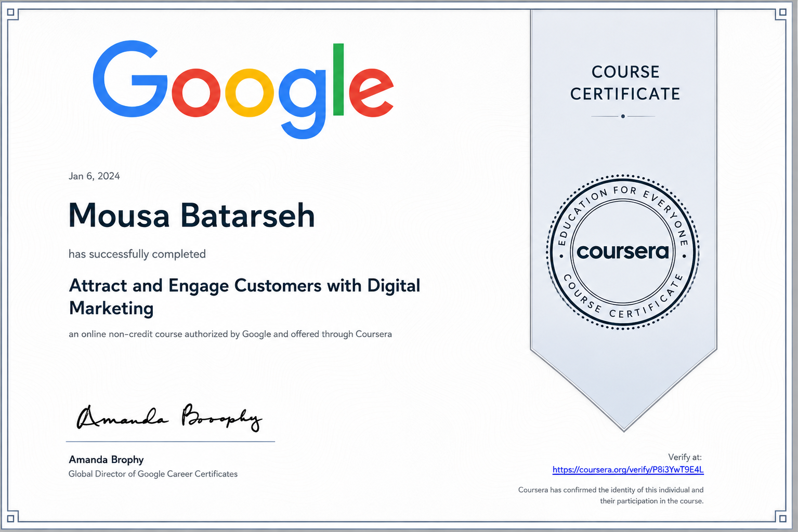Screen dimensions: 798x532
Task: Click the 'has successfully completed' text
Action: (x=137, y=254)
